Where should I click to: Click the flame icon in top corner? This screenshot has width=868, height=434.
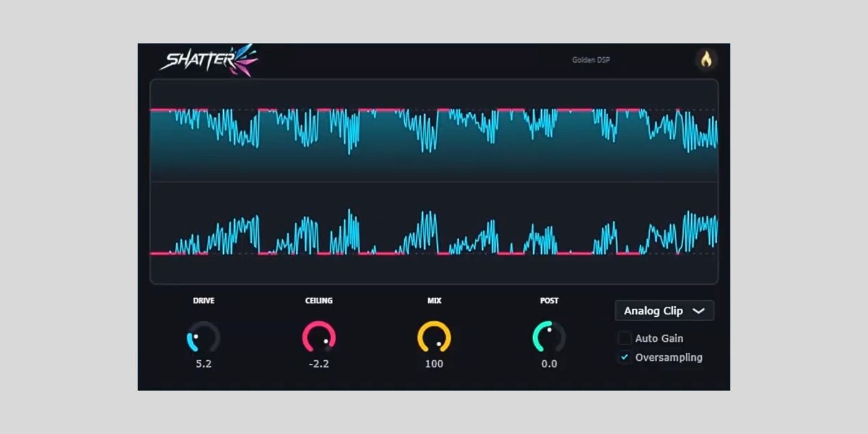[x=706, y=60]
